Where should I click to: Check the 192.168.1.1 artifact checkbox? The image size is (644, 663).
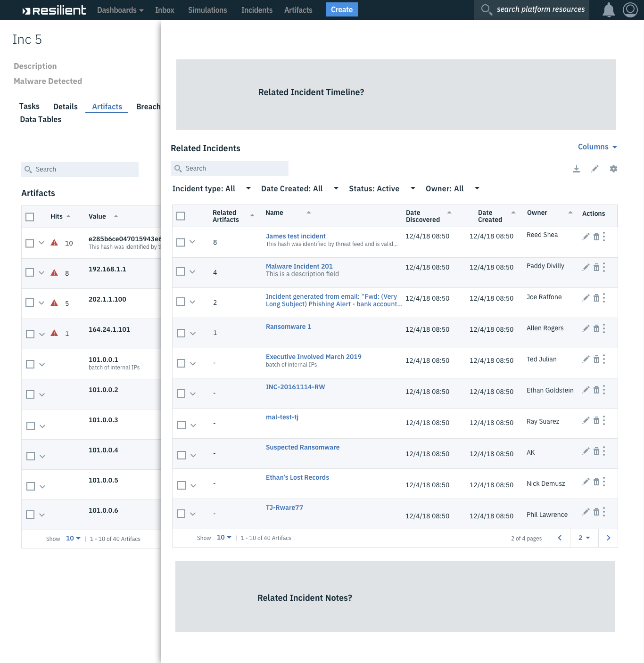(x=30, y=272)
